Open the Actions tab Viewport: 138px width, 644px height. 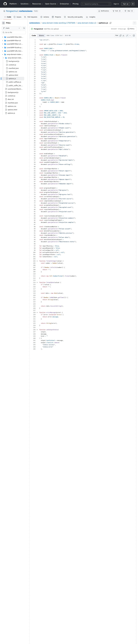click(45, 17)
